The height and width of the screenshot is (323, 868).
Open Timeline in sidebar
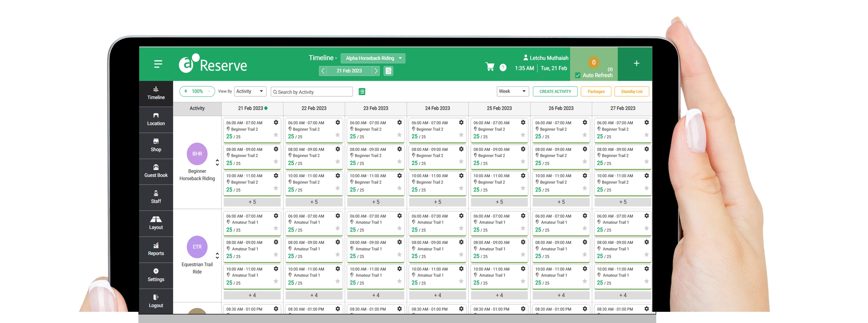pyautogui.click(x=156, y=93)
